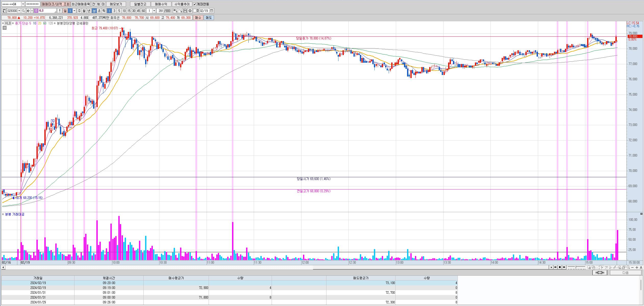Image resolution: width=644 pixels, height=306 pixels.
Task: Open chart settings gear icon
Action: point(190,11)
